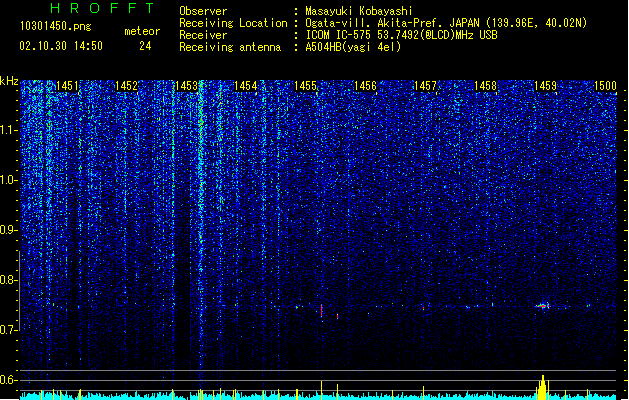This screenshot has width=629, height=400.
Task: Click the 1451 time marker
Action: coord(67,86)
